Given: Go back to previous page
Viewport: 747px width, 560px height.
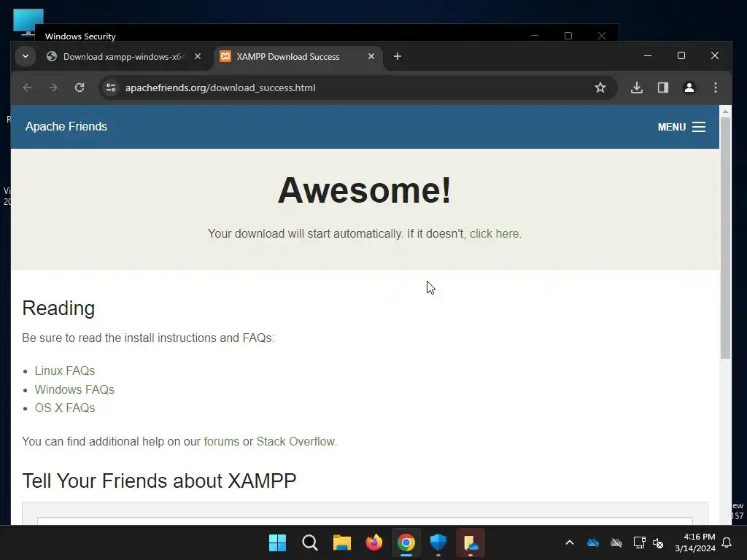Looking at the screenshot, I should tap(27, 87).
